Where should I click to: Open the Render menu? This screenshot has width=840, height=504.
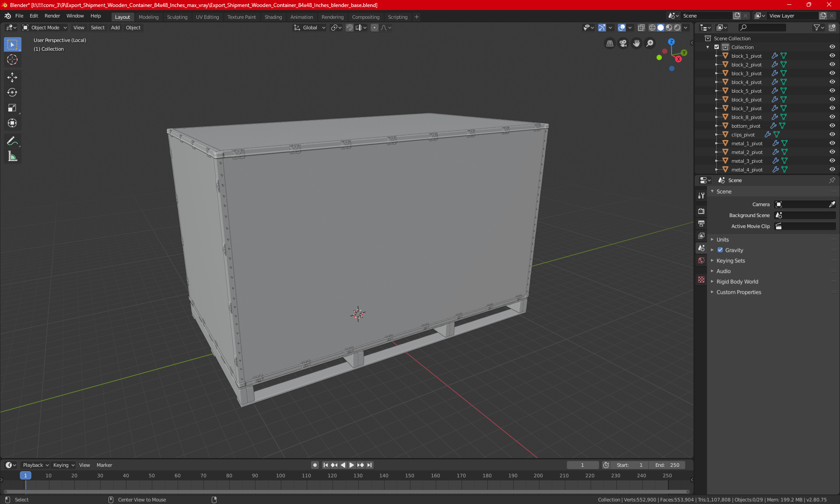[x=52, y=16]
